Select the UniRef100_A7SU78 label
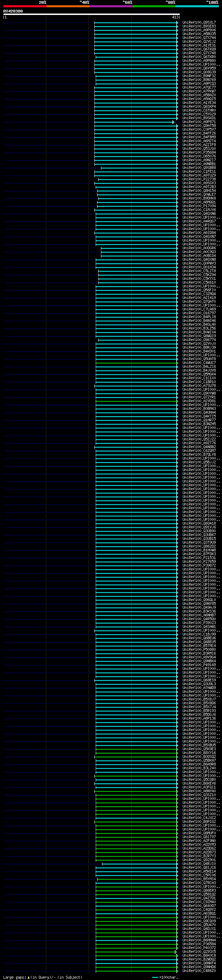The height and width of the screenshot is (980, 222). click(x=199, y=386)
